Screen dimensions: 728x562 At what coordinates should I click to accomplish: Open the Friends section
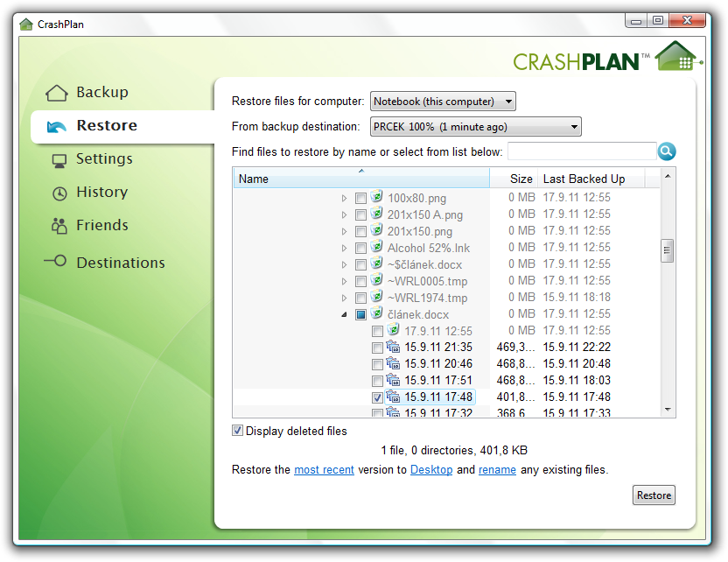pyautogui.click(x=102, y=225)
